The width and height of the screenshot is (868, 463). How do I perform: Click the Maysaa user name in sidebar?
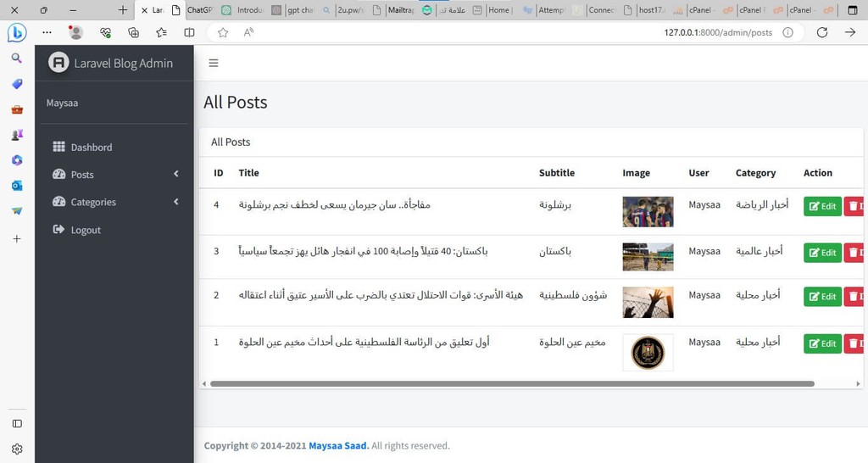pos(62,103)
